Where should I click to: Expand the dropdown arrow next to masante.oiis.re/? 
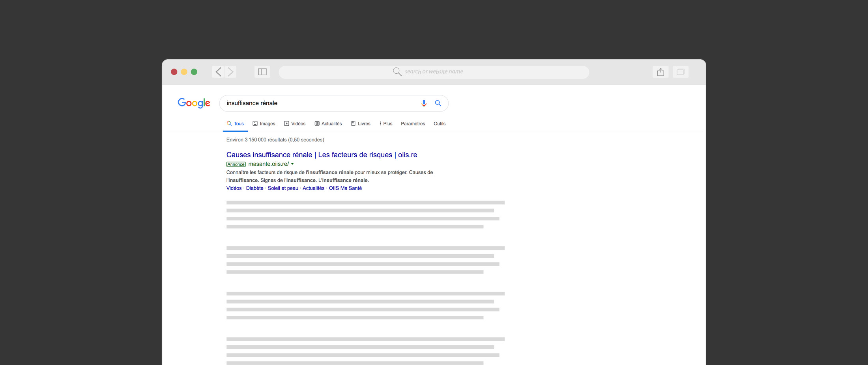pos(292,164)
